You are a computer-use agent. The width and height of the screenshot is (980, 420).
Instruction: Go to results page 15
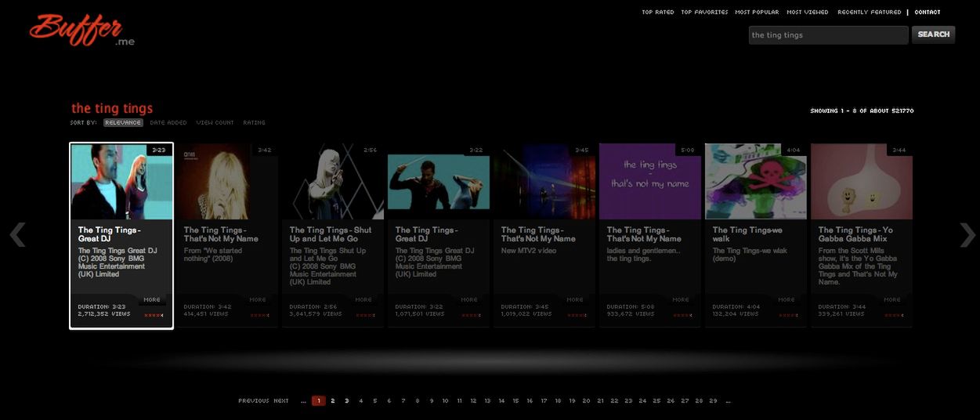(x=515, y=400)
